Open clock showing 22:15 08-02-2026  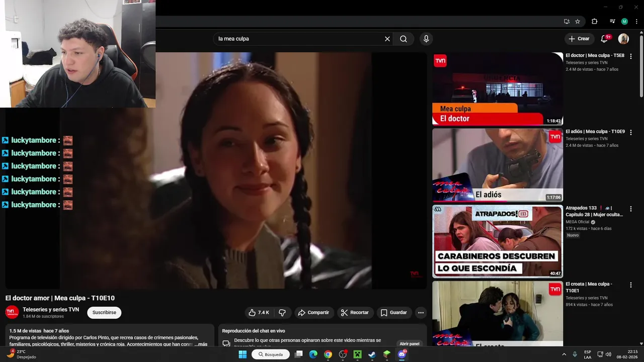click(627, 354)
